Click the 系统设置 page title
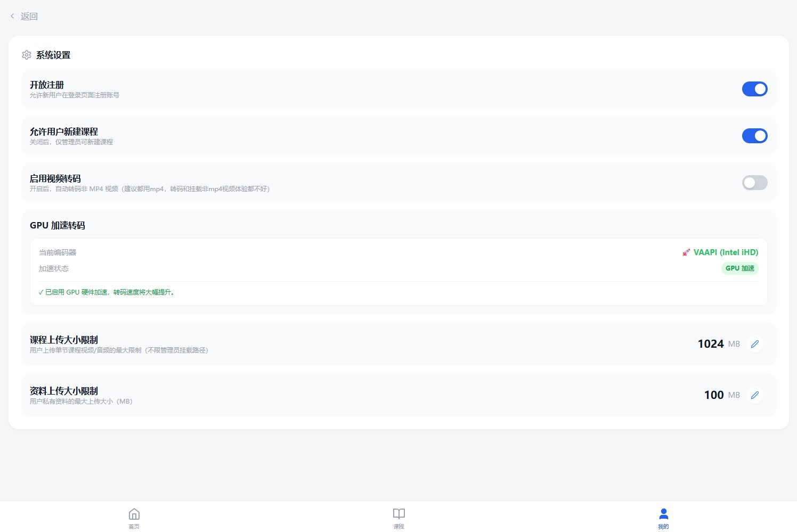 point(53,55)
